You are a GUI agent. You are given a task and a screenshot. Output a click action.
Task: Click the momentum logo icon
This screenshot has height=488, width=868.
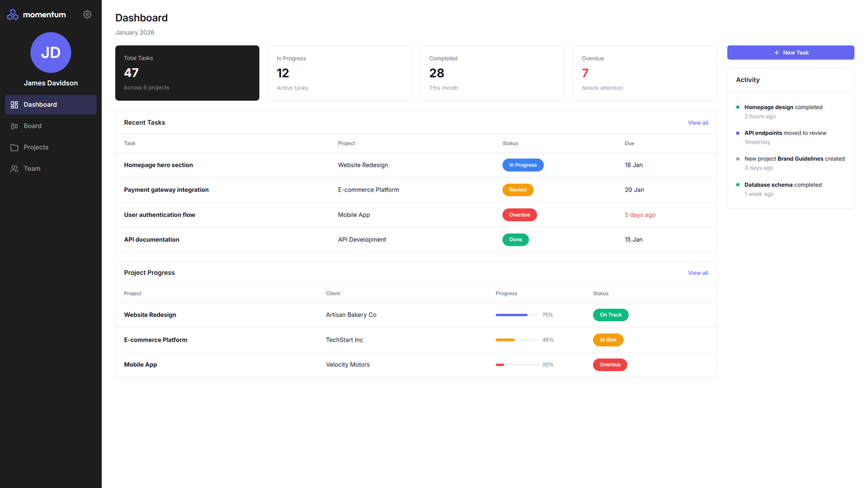[12, 14]
